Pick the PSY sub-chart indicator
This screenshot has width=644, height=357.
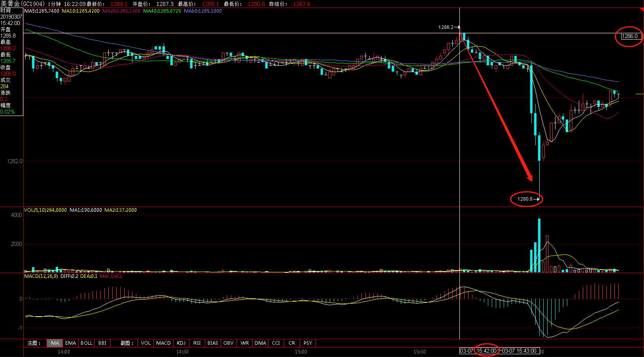(x=308, y=343)
